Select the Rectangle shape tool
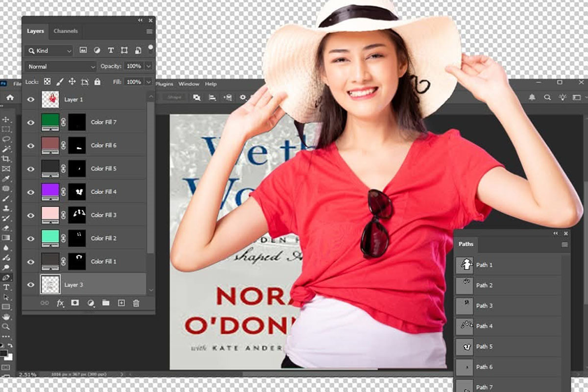 (x=6, y=307)
